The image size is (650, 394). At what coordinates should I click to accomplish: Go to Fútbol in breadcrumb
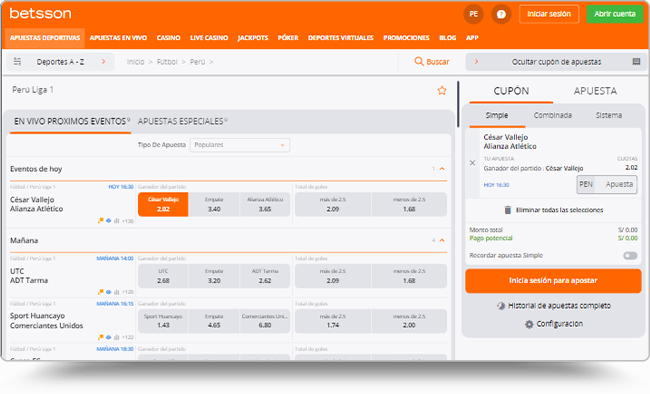(x=167, y=62)
